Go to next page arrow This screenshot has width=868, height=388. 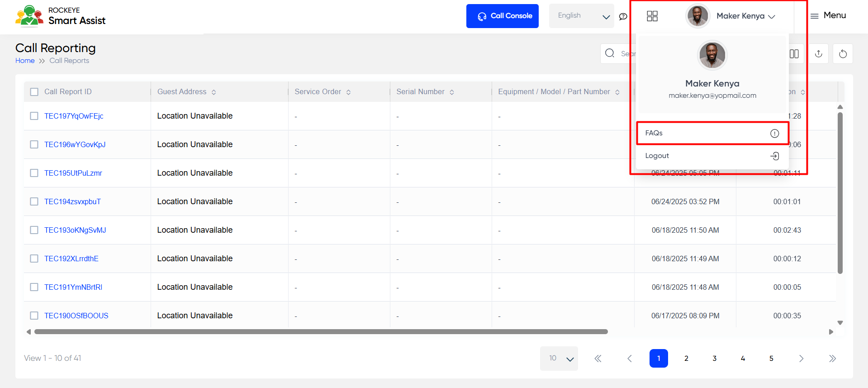801,359
